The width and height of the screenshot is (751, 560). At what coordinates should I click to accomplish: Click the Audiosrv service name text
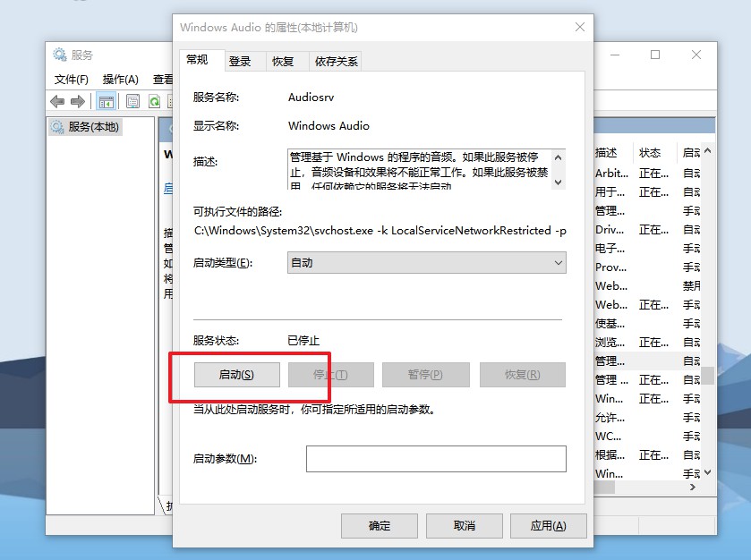[x=311, y=98]
